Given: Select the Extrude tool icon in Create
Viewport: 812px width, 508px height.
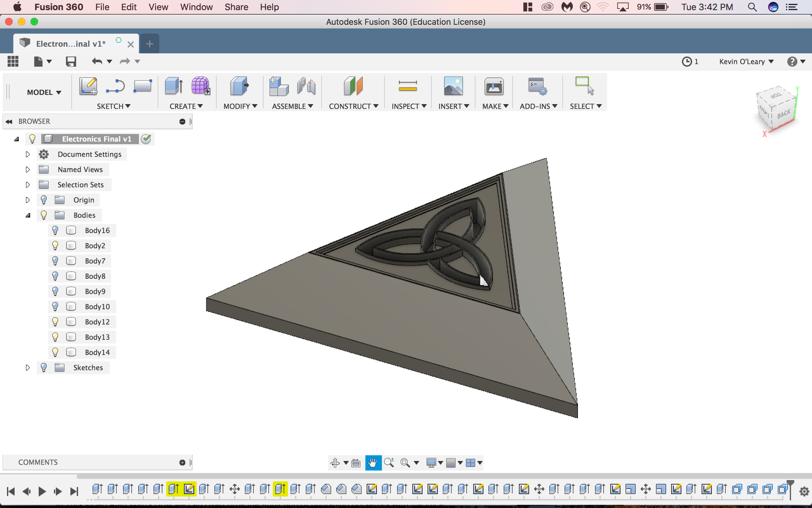Looking at the screenshot, I should pos(174,86).
